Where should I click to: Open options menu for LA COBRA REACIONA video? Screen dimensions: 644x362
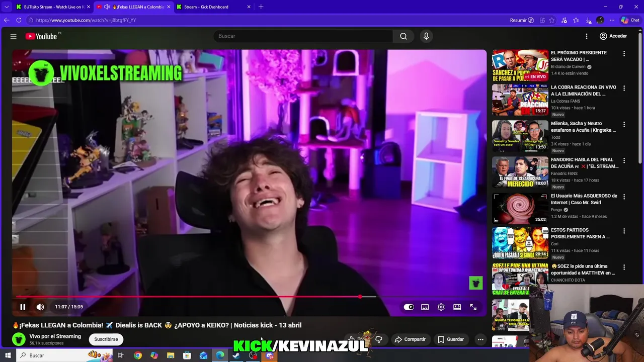pyautogui.click(x=624, y=88)
